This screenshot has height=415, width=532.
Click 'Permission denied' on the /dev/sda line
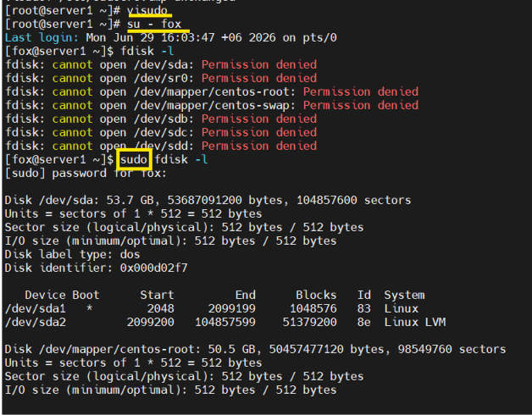[259, 64]
